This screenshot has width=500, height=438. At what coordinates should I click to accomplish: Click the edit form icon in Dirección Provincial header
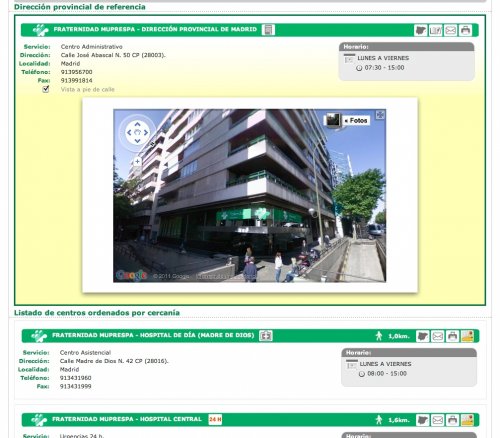point(435,30)
